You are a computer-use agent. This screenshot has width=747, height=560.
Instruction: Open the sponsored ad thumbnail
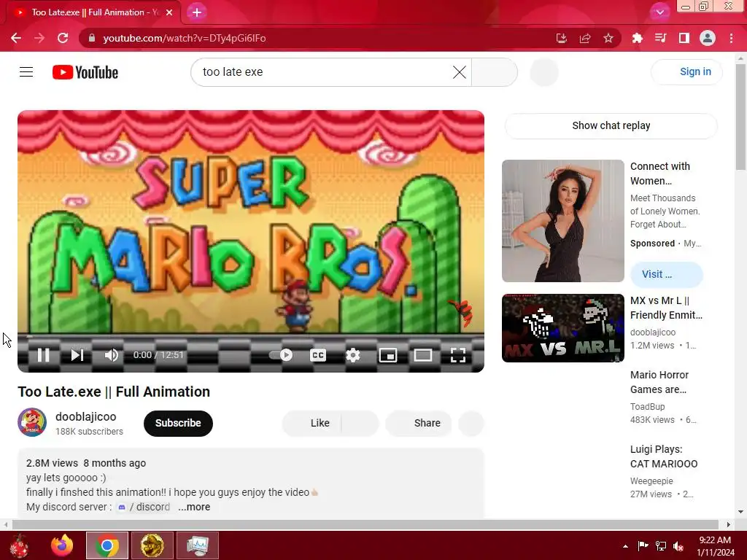coord(562,221)
